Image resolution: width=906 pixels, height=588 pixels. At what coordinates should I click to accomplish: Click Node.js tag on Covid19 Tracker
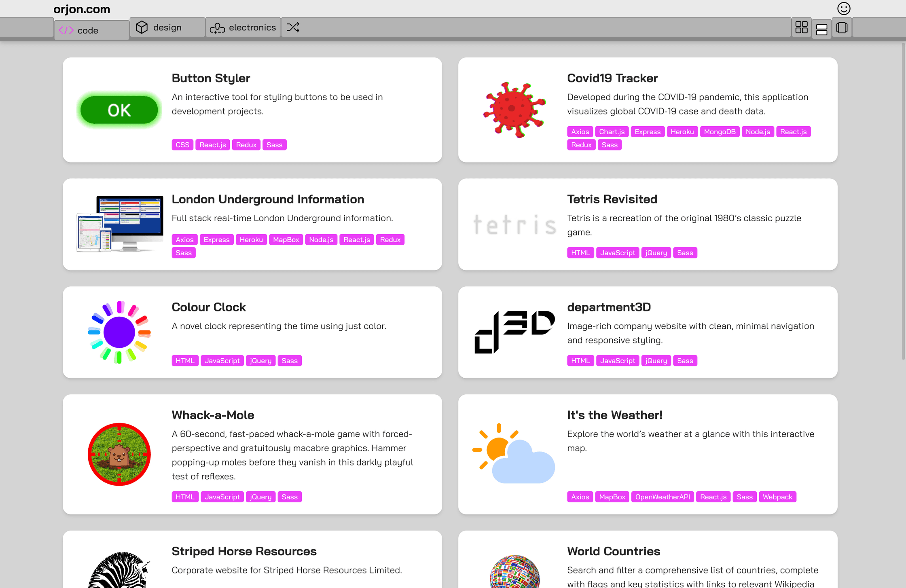(758, 132)
